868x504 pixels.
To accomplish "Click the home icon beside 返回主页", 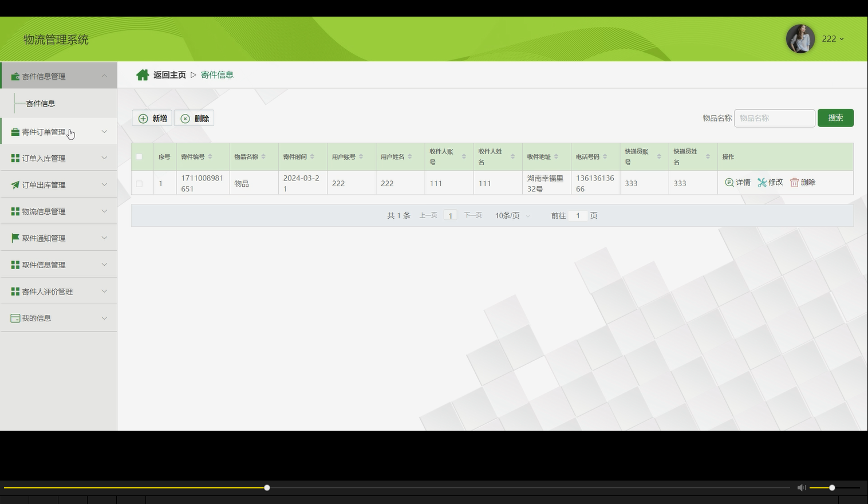I will point(143,75).
